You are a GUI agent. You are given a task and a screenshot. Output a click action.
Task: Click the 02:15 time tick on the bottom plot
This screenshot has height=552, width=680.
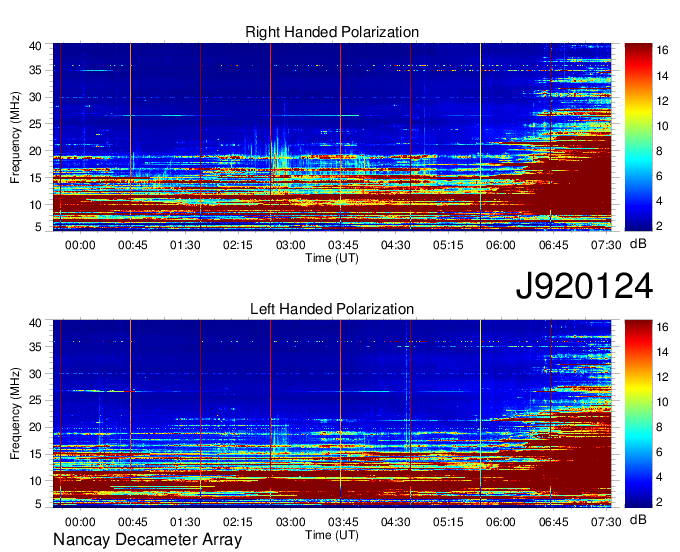point(238,522)
